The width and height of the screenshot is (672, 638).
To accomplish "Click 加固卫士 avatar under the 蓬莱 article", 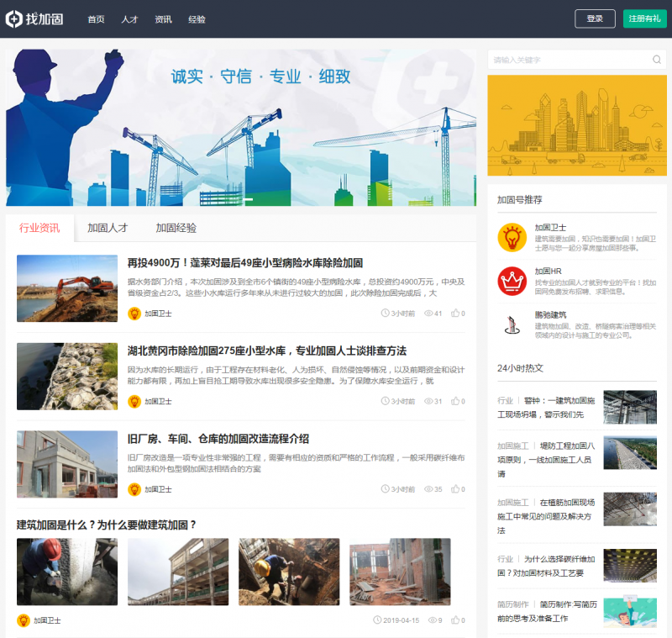I will [134, 314].
